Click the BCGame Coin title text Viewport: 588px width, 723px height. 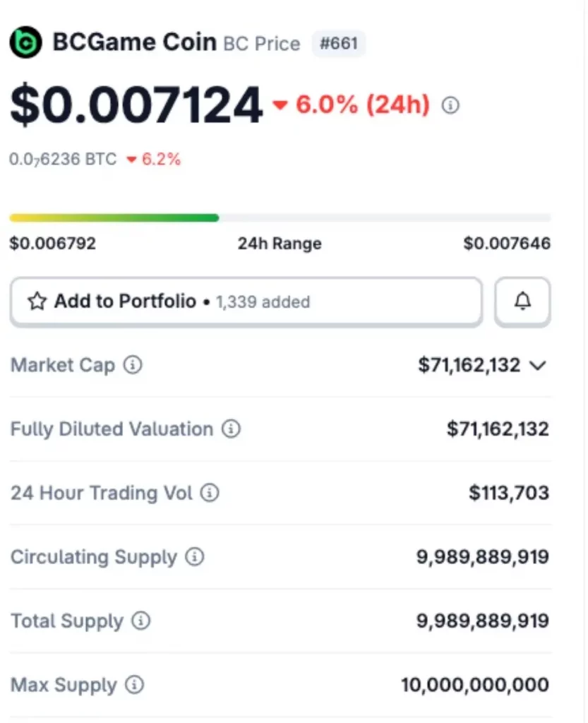(x=134, y=42)
